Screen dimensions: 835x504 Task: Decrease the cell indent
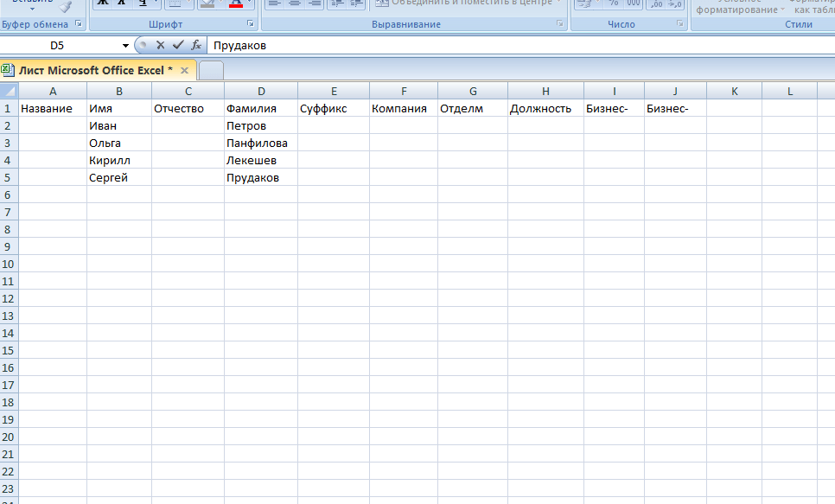[x=337, y=3]
